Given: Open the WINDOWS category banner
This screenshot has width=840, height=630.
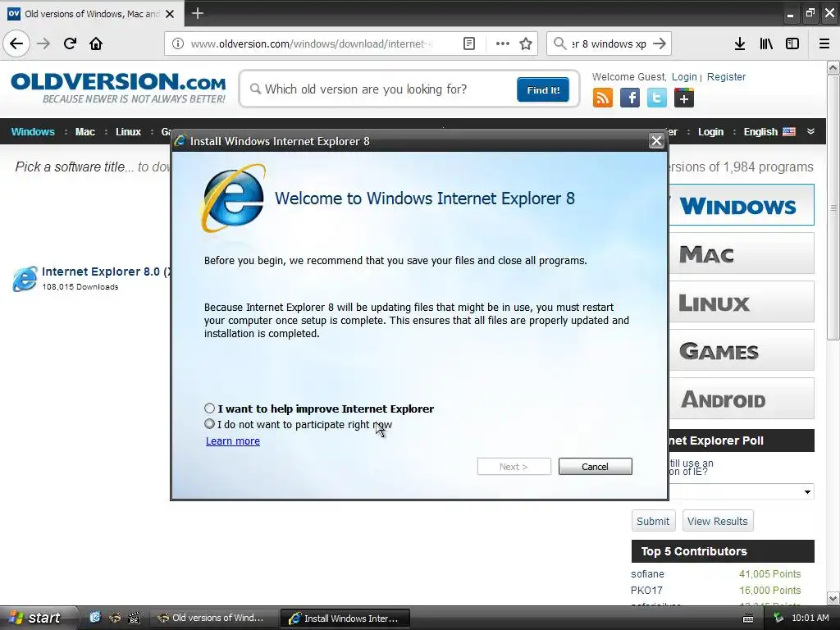Looking at the screenshot, I should 742,205.
